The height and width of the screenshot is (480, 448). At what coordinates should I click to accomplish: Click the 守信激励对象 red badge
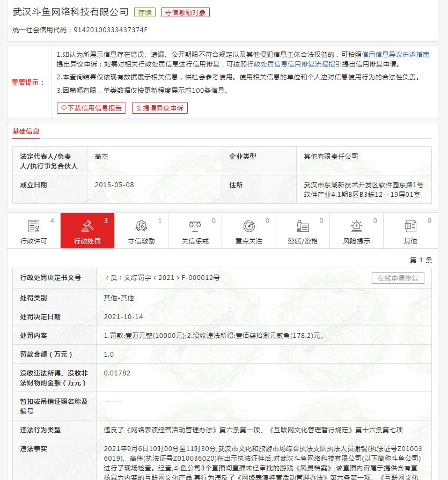[x=185, y=12]
